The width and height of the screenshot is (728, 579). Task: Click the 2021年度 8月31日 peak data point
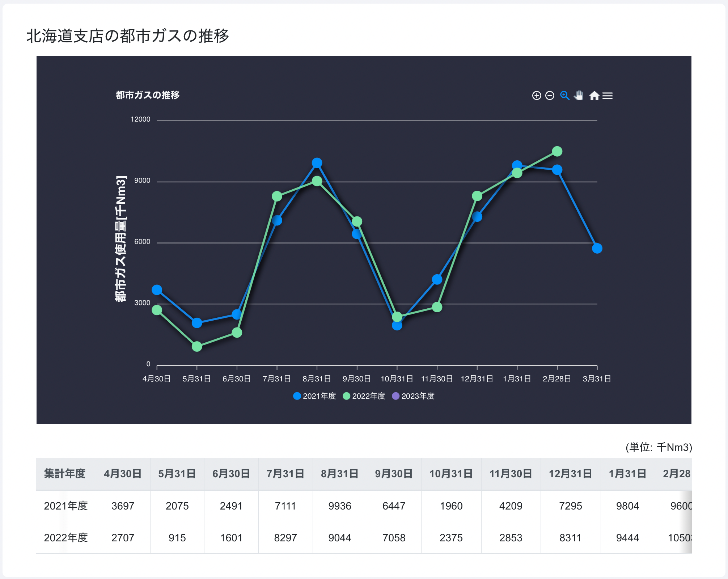point(317,163)
